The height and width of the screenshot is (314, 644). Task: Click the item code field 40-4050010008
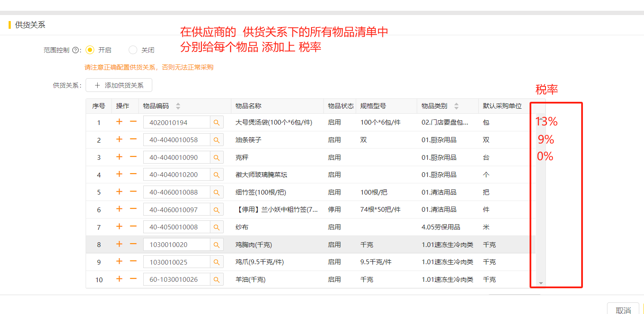176,227
